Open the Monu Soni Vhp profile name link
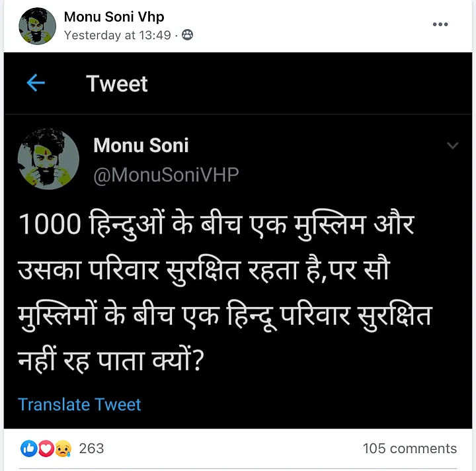Viewport: 476px width, 471px height. pos(114,17)
